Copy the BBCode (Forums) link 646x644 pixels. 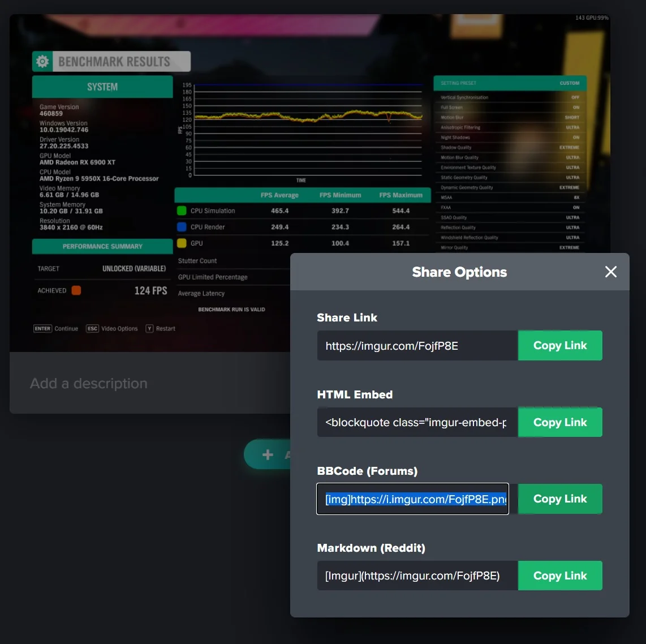pos(560,499)
